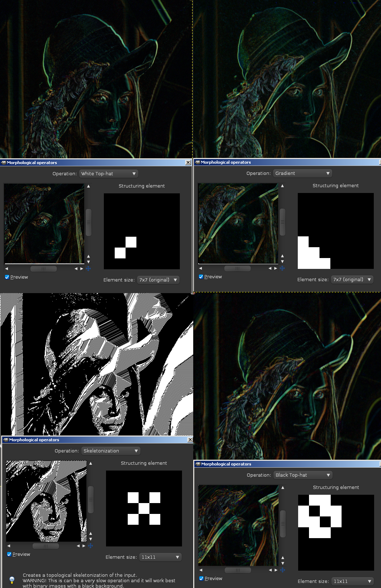This screenshot has width=381, height=588.
Task: Toggle upper white cell in White Top-hat structuring element
Action: tap(131, 242)
